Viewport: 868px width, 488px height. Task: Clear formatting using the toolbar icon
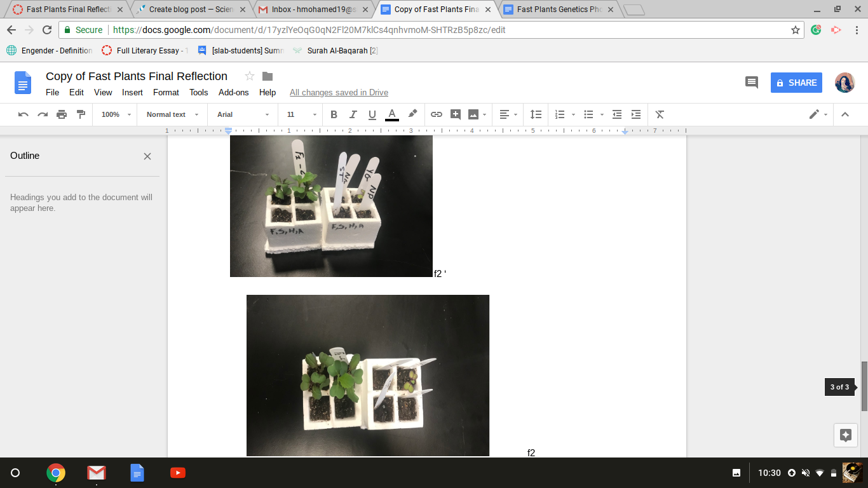tap(660, 114)
